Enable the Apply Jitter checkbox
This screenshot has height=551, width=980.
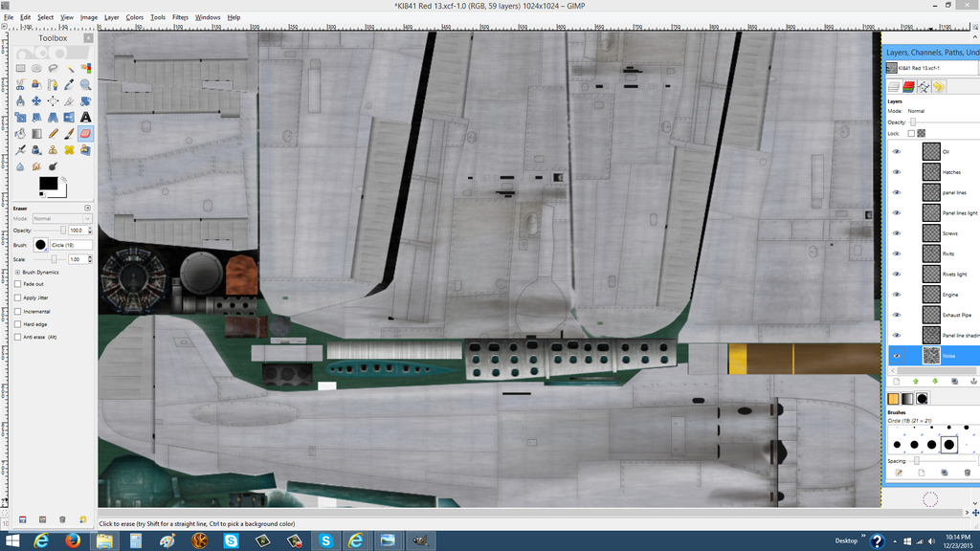point(17,298)
